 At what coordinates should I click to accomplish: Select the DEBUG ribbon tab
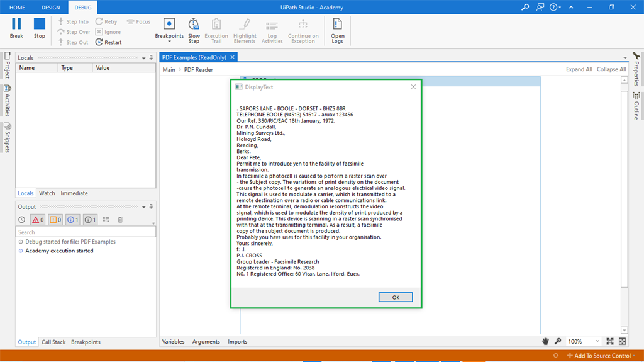click(x=82, y=8)
